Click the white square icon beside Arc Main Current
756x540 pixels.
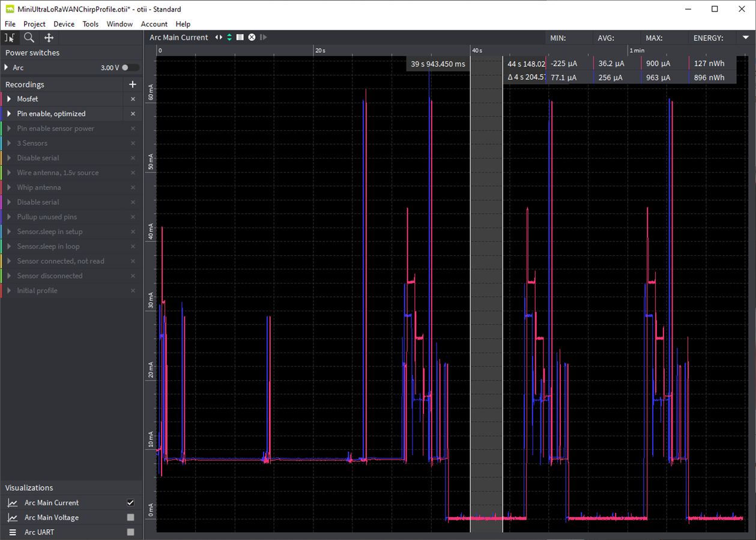[240, 37]
